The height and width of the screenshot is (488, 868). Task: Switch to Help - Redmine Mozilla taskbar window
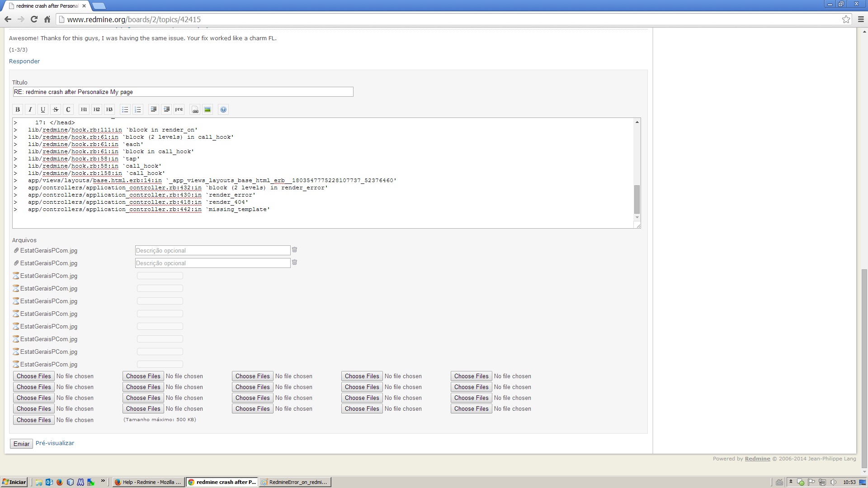tap(148, 482)
